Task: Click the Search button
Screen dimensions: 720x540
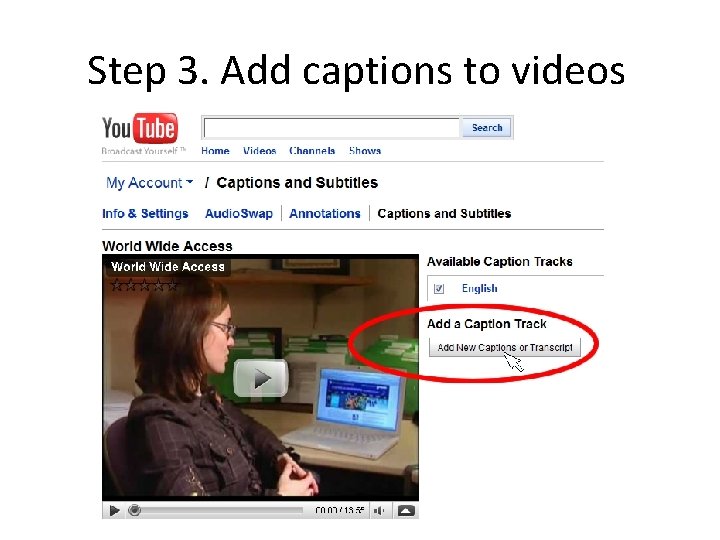Action: [487, 128]
